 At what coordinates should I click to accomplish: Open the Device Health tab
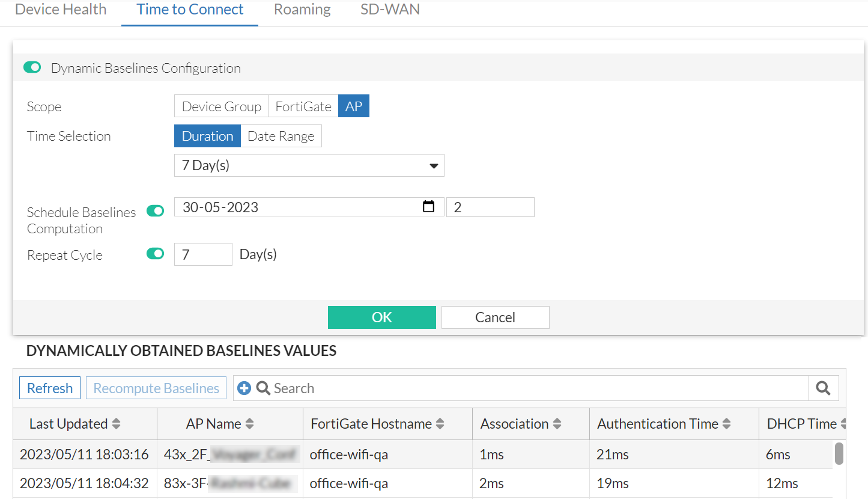[61, 10]
